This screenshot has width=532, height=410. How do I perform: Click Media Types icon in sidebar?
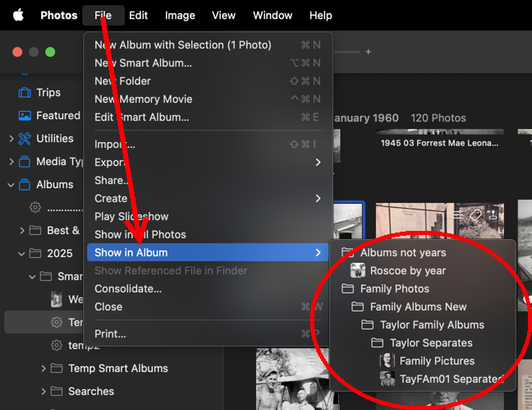tap(25, 161)
